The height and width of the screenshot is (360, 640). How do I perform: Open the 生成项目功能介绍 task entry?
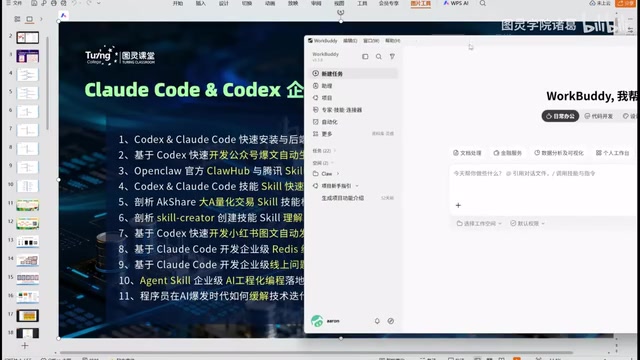pos(342,198)
